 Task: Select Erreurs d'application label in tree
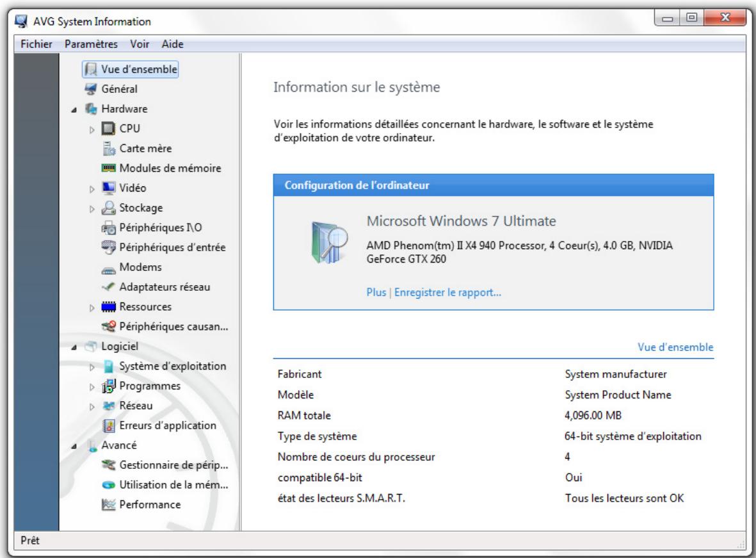coord(168,425)
